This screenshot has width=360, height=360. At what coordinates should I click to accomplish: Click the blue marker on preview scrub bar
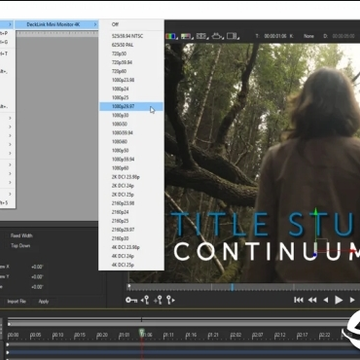tap(232, 287)
